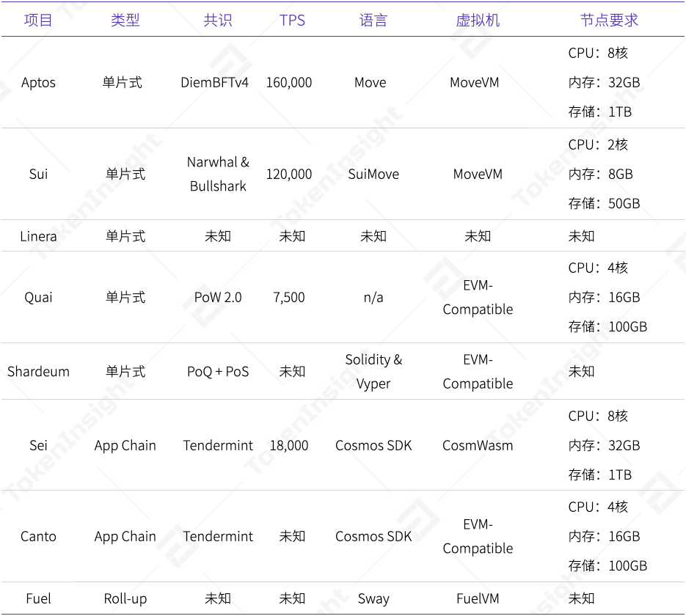Click the 虚拟机 column header

pos(478,20)
